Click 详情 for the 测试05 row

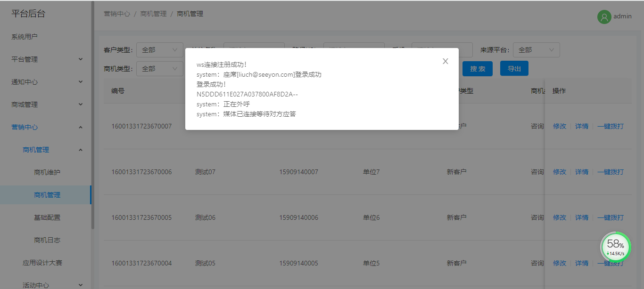pyautogui.click(x=582, y=263)
